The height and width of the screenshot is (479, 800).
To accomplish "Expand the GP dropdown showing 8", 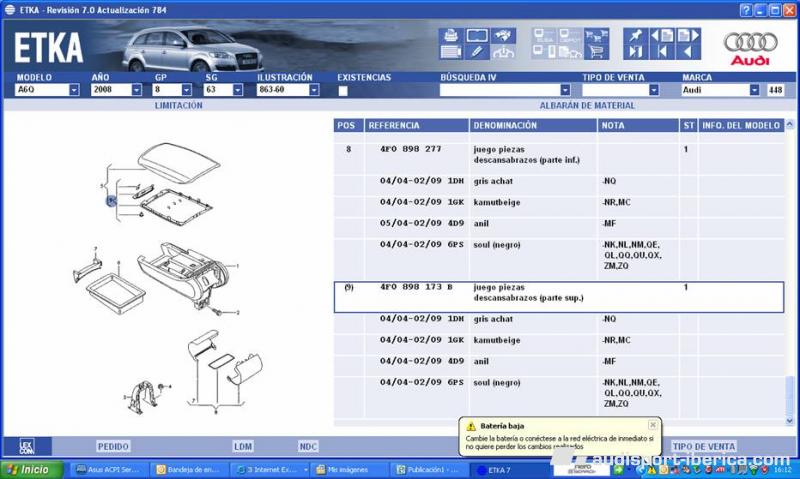I will [x=186, y=90].
